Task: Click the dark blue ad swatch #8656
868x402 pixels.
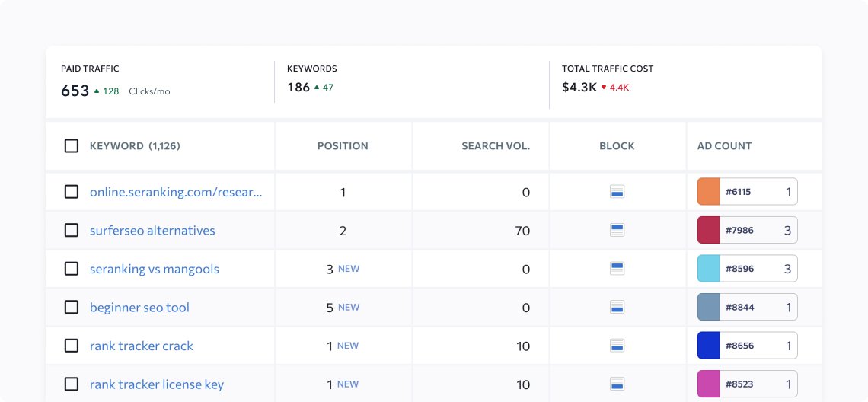Action: tap(709, 346)
